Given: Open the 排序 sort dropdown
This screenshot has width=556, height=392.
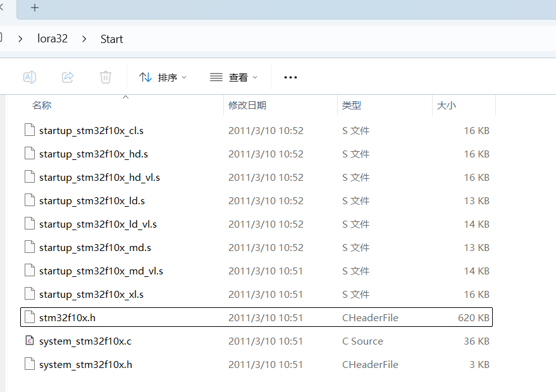Looking at the screenshot, I should click(163, 77).
